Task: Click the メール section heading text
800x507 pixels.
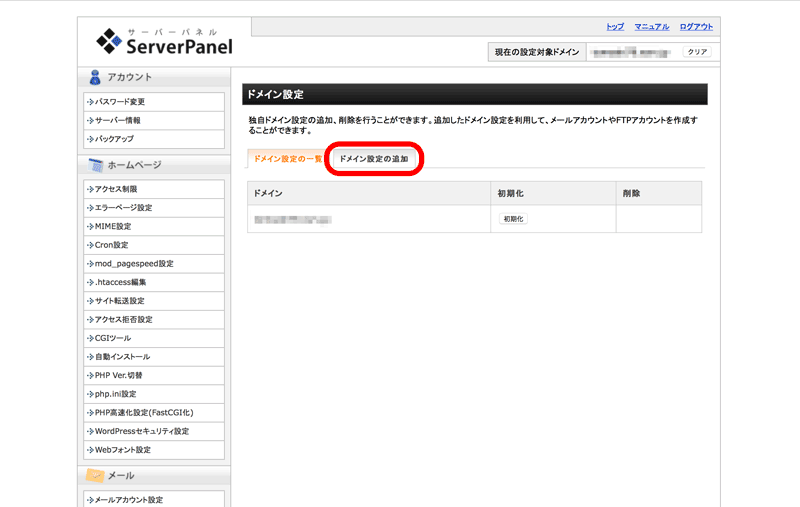Action: click(121, 475)
